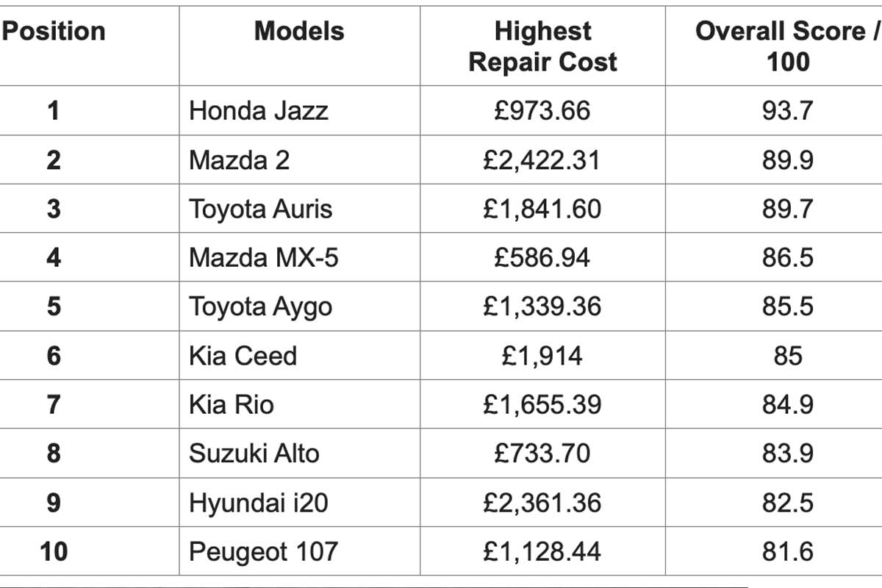Click the Toyota Auris cell
This screenshot has width=882, height=588.
260,209
